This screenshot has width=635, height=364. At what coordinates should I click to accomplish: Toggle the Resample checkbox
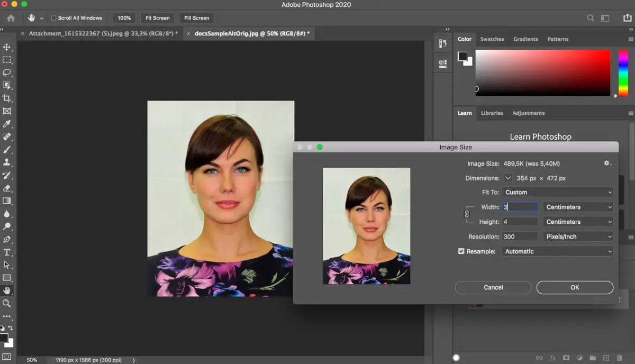pyautogui.click(x=461, y=251)
